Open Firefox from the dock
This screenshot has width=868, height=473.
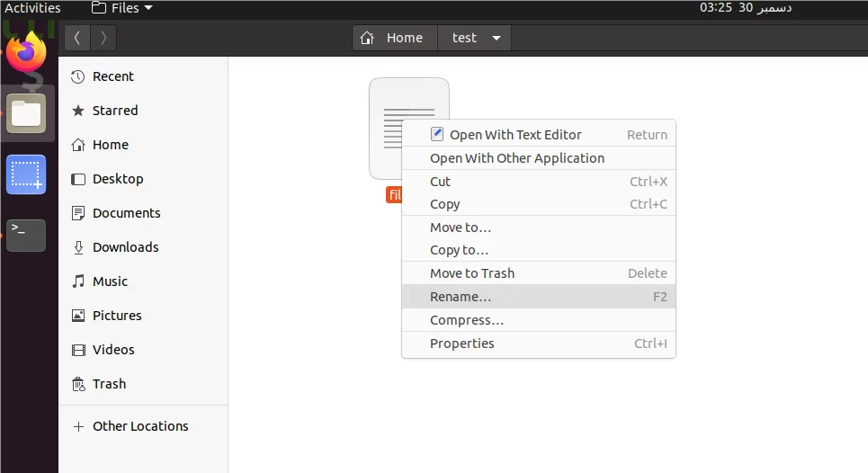[27, 53]
